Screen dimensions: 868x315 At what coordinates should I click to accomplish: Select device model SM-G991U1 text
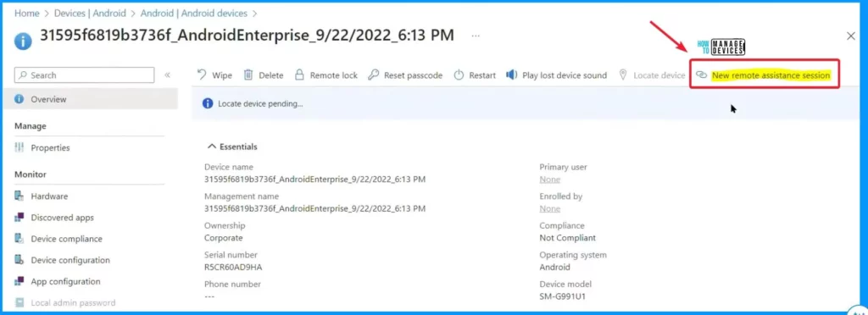[x=563, y=296]
